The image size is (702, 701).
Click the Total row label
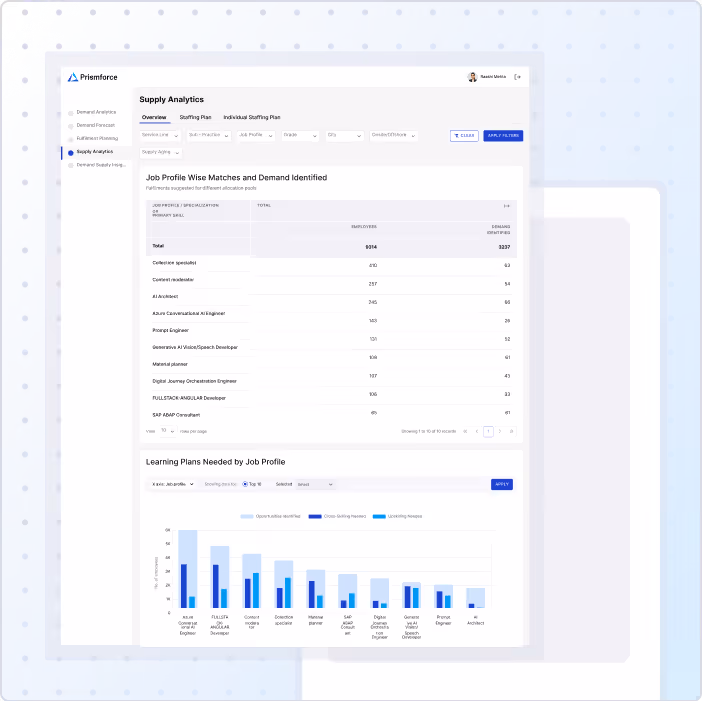tap(158, 246)
